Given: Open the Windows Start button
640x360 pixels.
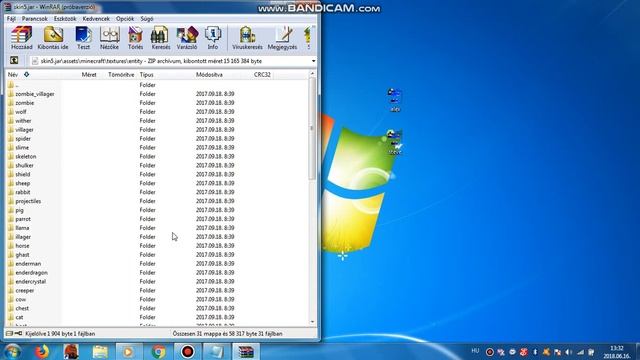Looking at the screenshot, I should [12, 351].
